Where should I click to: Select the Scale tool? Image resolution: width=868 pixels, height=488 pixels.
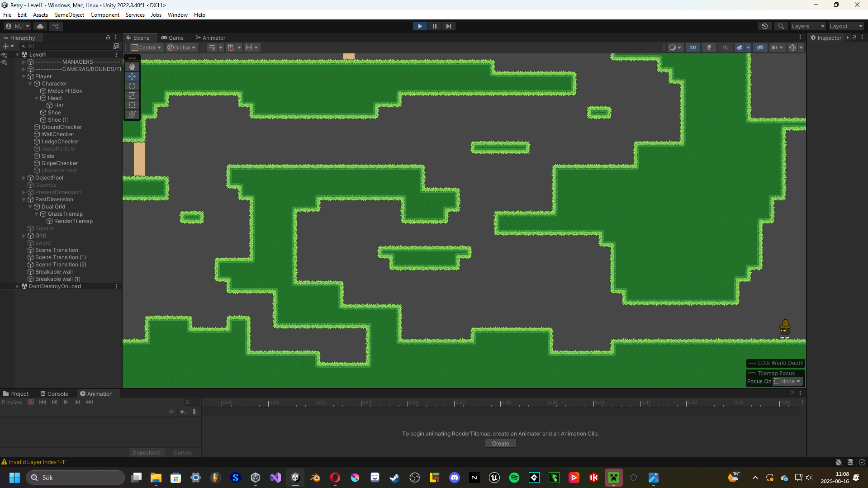[x=132, y=95]
